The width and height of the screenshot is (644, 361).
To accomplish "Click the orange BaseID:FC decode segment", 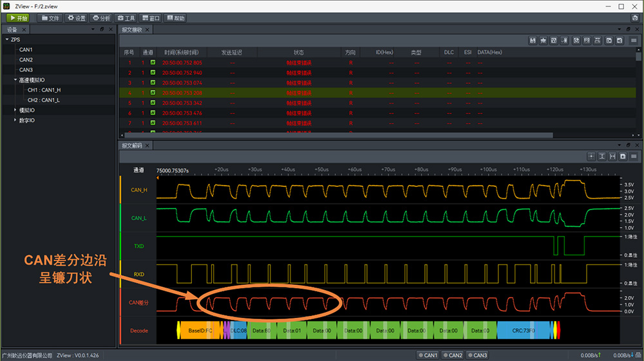I will 200,331.
